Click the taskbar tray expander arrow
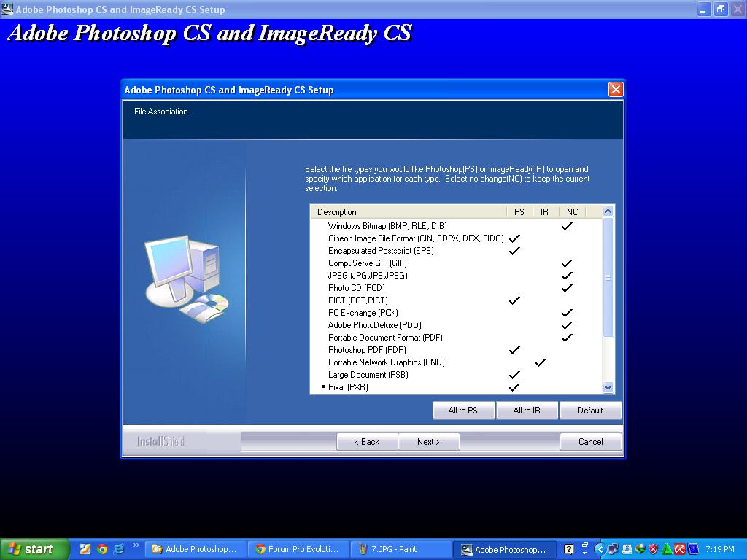 (601, 549)
